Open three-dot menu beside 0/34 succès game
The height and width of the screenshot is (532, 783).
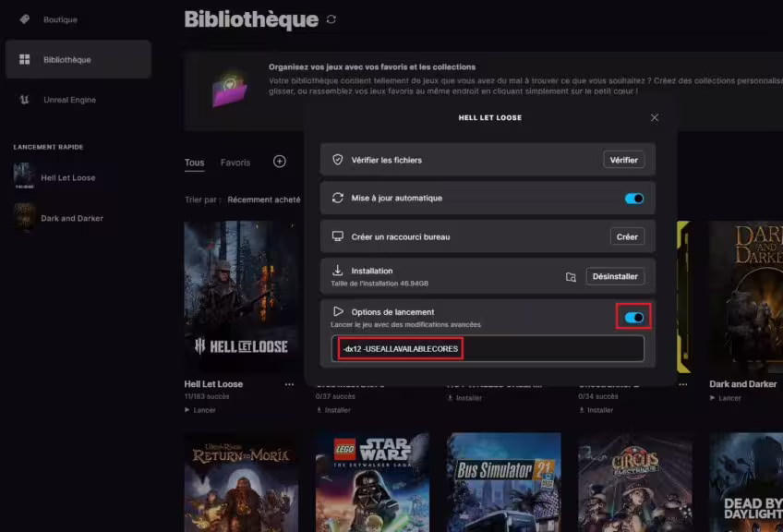tap(682, 384)
